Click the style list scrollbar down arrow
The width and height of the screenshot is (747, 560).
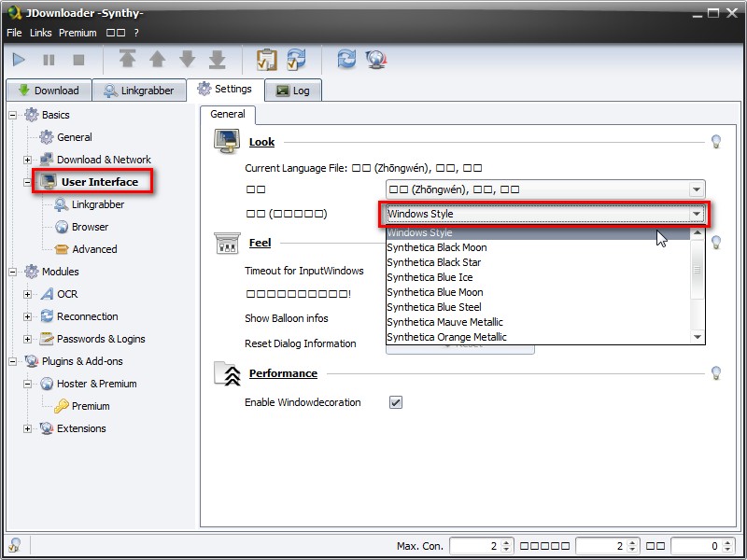(697, 336)
